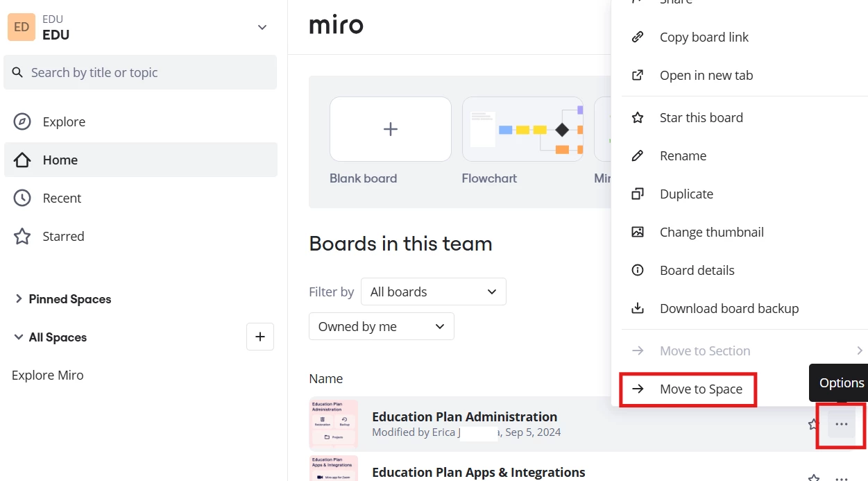Open the All boards filter dropdown

pyautogui.click(x=434, y=292)
